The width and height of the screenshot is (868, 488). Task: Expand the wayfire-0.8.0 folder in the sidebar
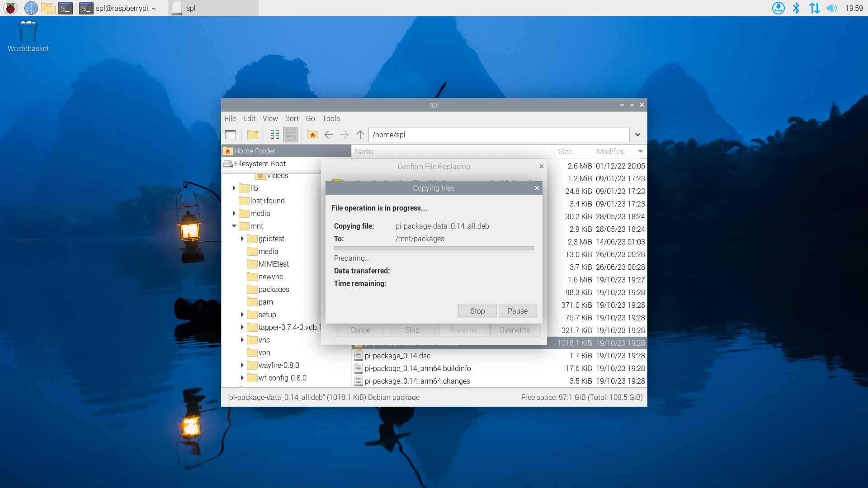(243, 365)
